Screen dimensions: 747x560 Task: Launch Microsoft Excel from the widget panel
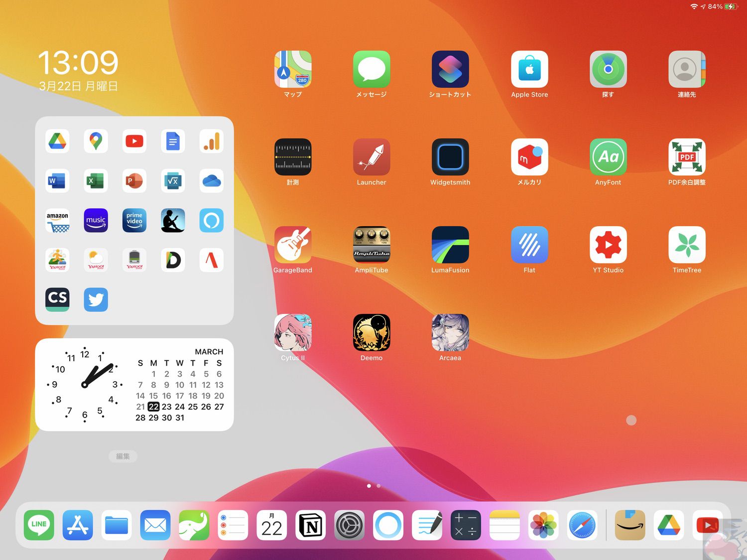click(96, 181)
